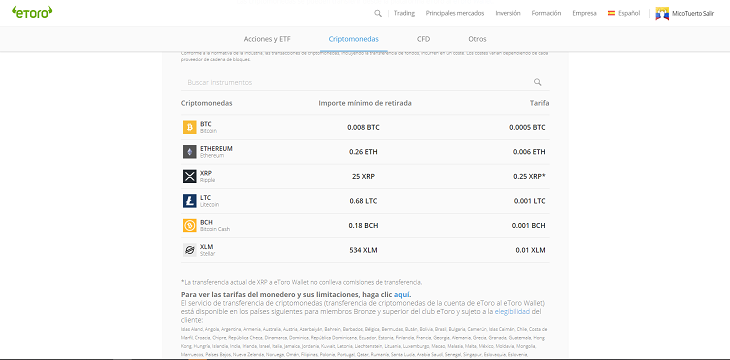The width and height of the screenshot is (730, 360).
Task: Click the 25 XRP minimum value
Action: tap(364, 177)
